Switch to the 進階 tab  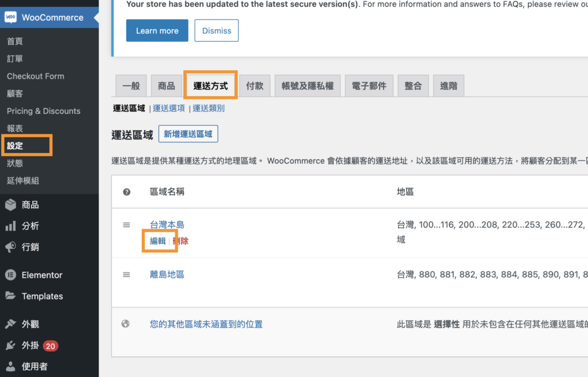point(448,85)
